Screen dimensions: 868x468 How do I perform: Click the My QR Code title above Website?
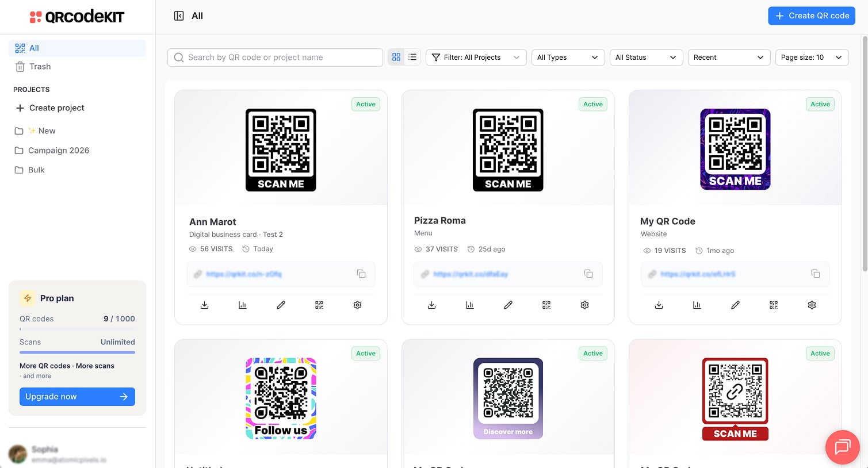click(668, 221)
